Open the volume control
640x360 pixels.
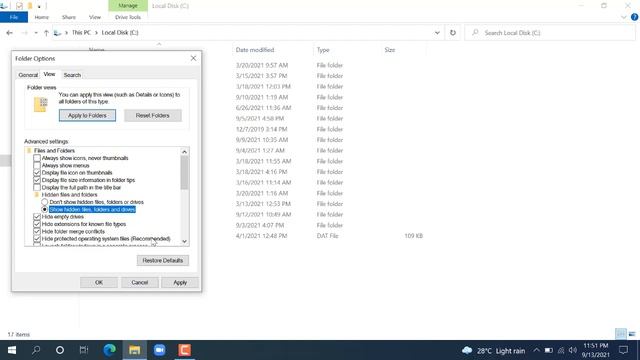pos(573,351)
